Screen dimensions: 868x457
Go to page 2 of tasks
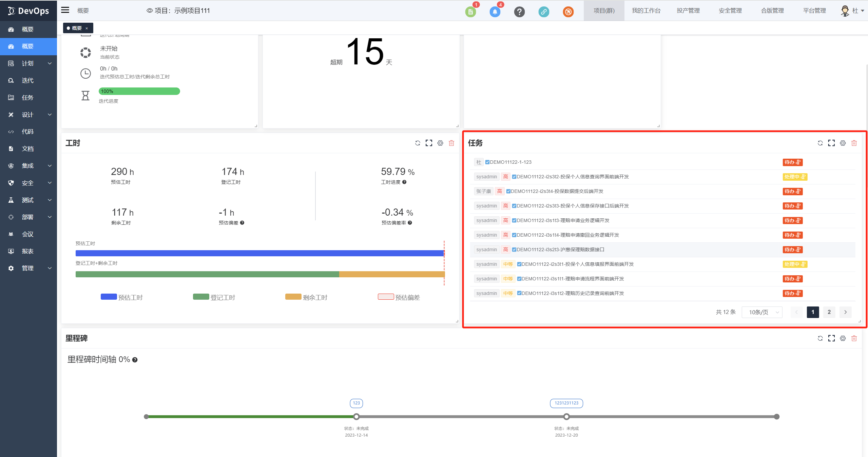tap(829, 312)
